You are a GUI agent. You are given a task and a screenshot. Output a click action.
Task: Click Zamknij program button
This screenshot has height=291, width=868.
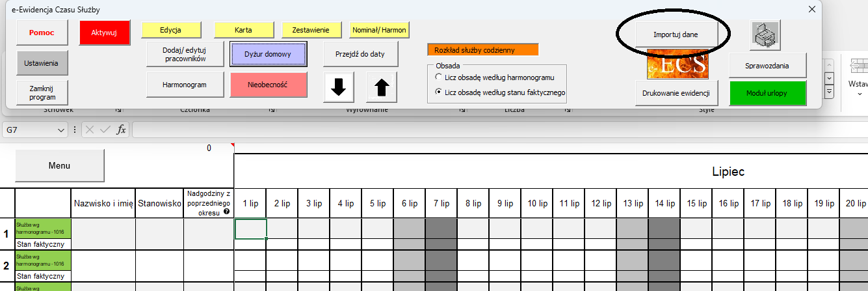click(x=42, y=92)
